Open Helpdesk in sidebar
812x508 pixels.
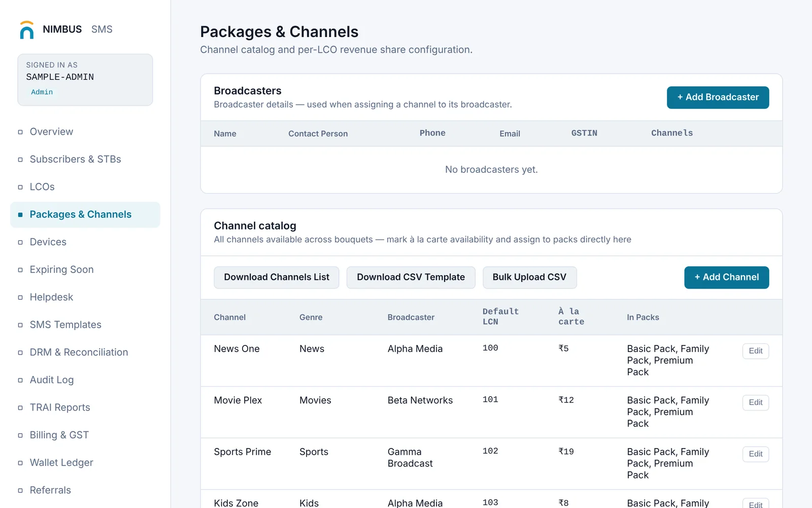click(85, 297)
